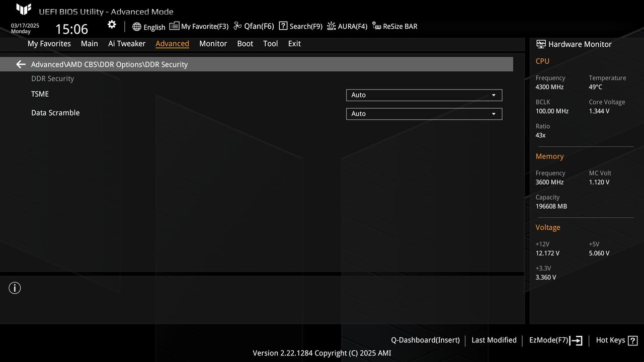Click the TSME dropdown arrow
The image size is (644, 362).
pos(494,95)
